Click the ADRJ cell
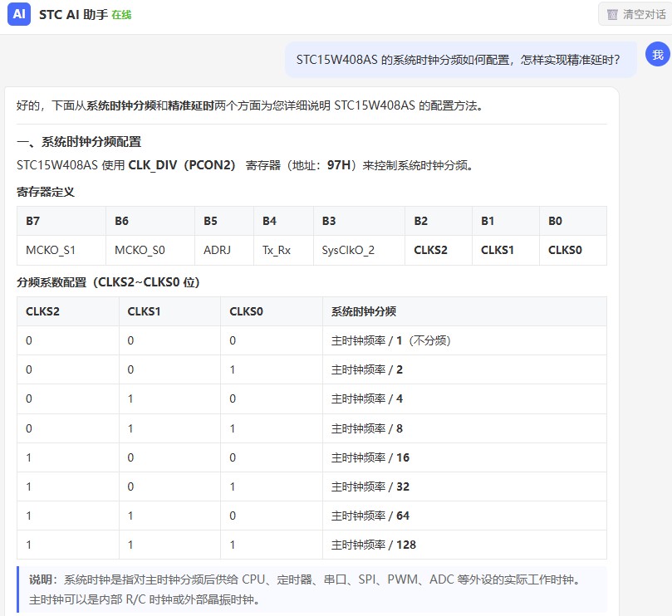The width and height of the screenshot is (672, 616). 224,250
